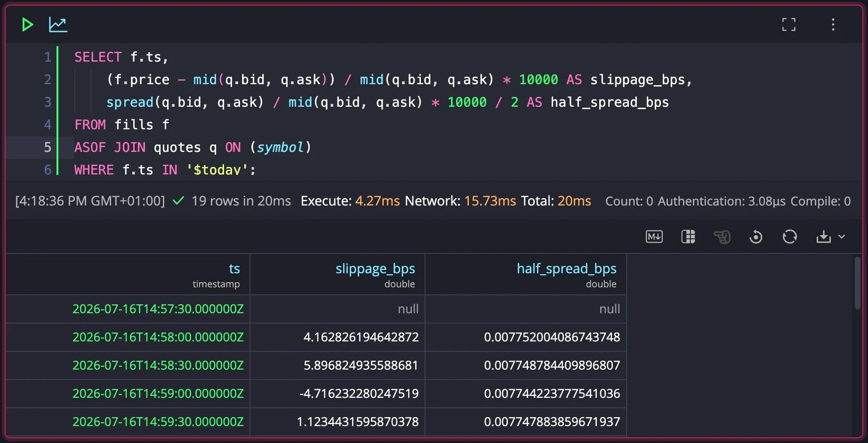
Task: Click 'SELECT f.ts,' line in the editor
Action: 121,57
